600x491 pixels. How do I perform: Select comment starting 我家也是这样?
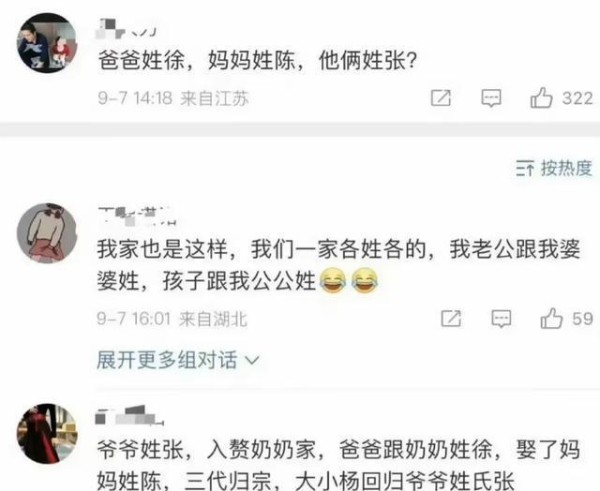339,265
